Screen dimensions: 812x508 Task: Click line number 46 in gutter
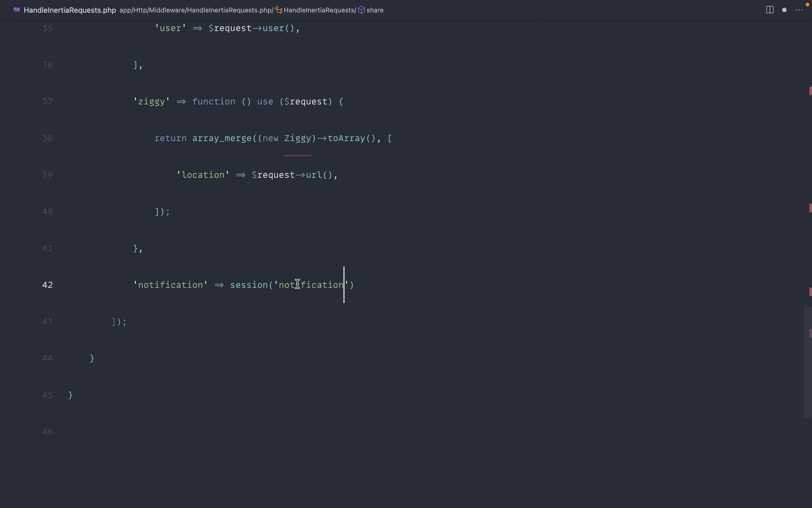pyautogui.click(x=48, y=432)
